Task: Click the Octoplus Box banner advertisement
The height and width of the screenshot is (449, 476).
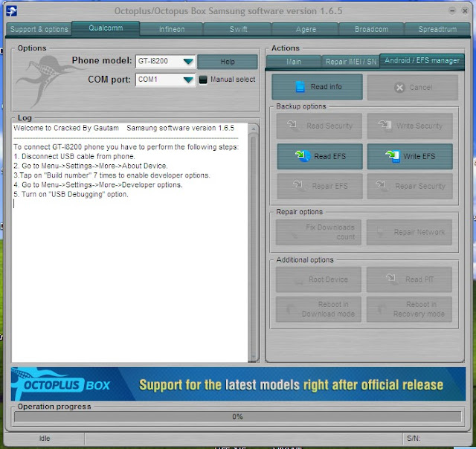Action: [238, 384]
